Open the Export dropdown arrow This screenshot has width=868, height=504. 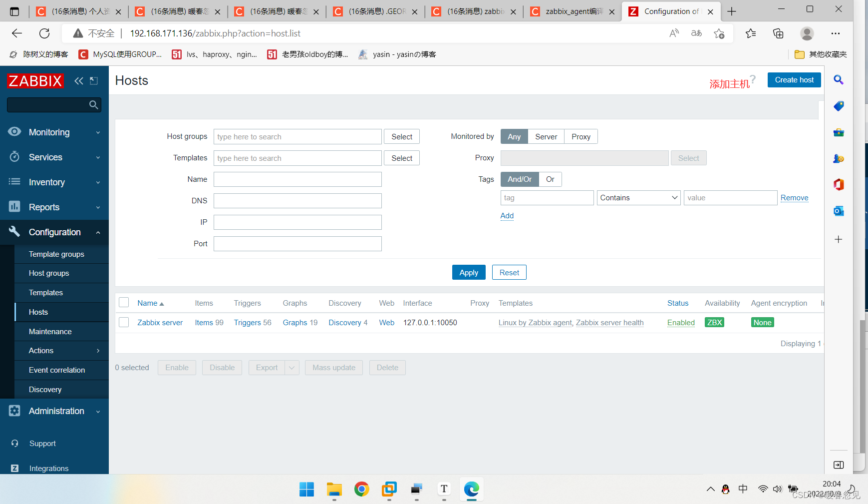click(292, 368)
